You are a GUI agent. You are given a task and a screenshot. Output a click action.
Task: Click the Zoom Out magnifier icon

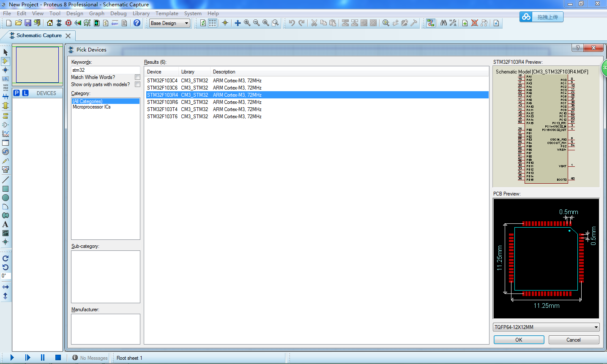click(x=256, y=23)
